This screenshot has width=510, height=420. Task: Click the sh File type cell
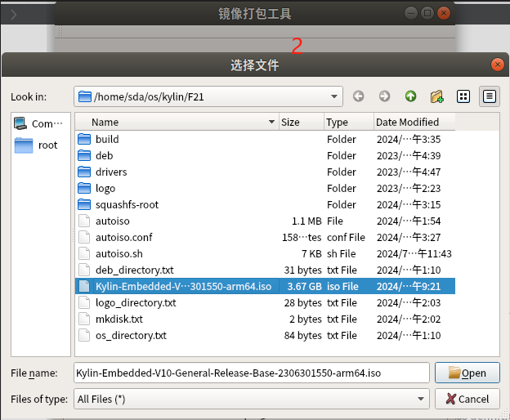pos(341,253)
